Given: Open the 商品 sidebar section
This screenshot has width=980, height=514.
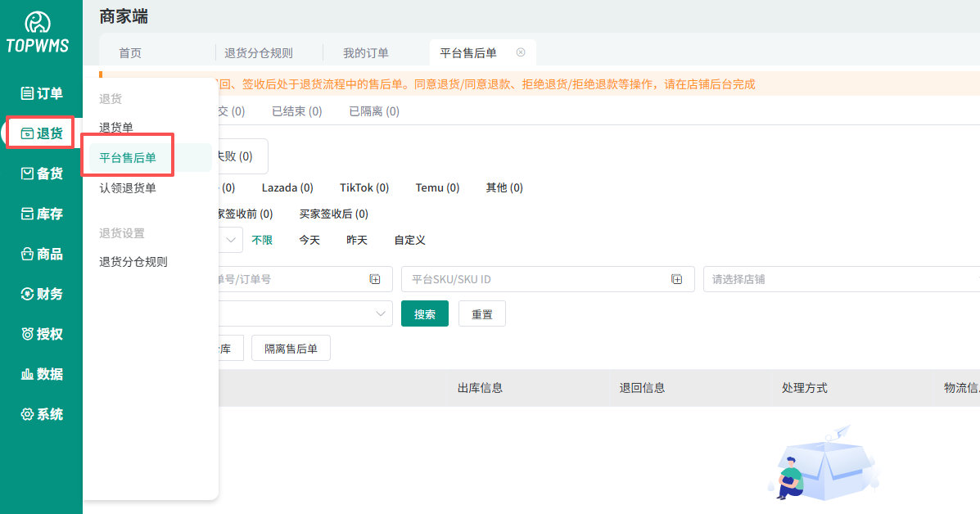Looking at the screenshot, I should 41,254.
